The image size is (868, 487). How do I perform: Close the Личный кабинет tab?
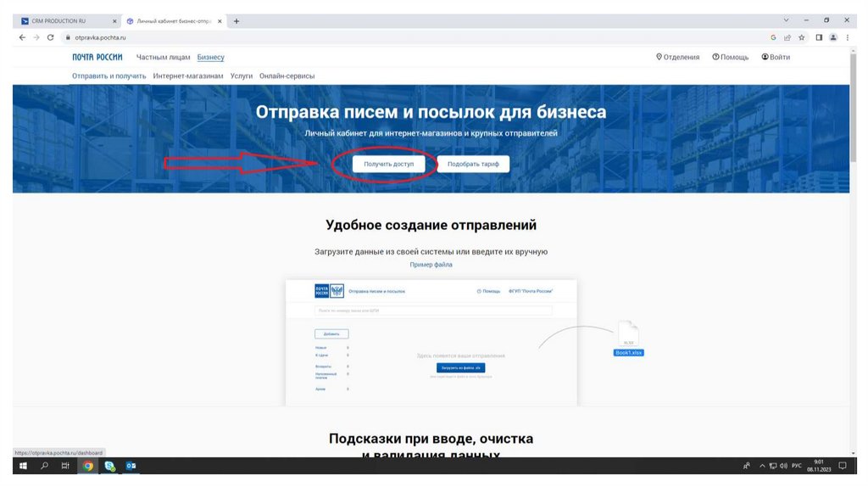(220, 21)
